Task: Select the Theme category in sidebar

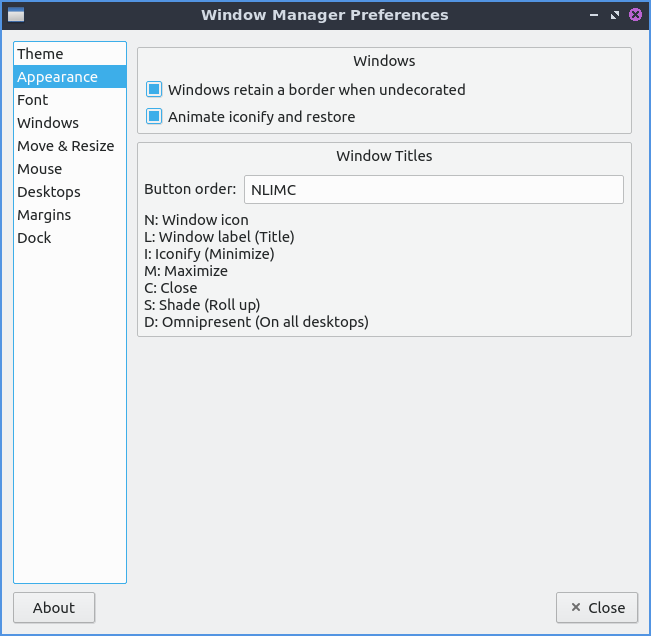Action: coord(40,54)
